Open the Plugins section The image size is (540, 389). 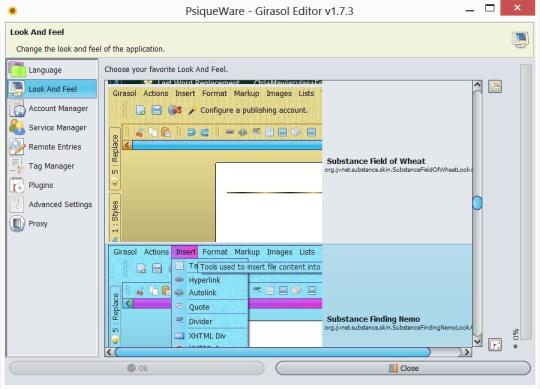pos(52,186)
